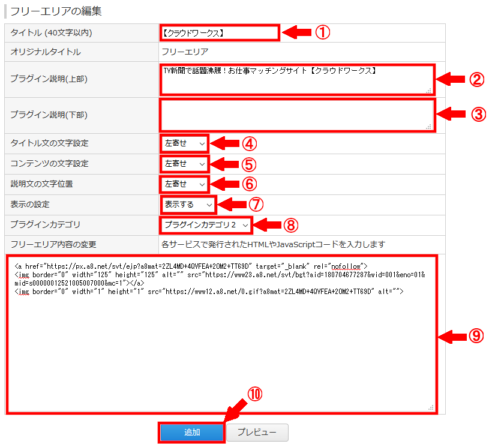Screen dimensions: 504x444
Task: Click the フリーエリアの編集 heading
Action: pyautogui.click(x=56, y=11)
